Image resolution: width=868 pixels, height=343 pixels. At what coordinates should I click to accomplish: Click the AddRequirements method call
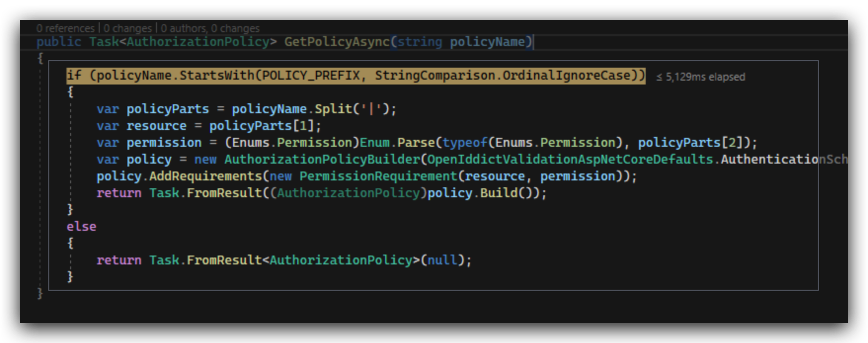[x=205, y=176]
